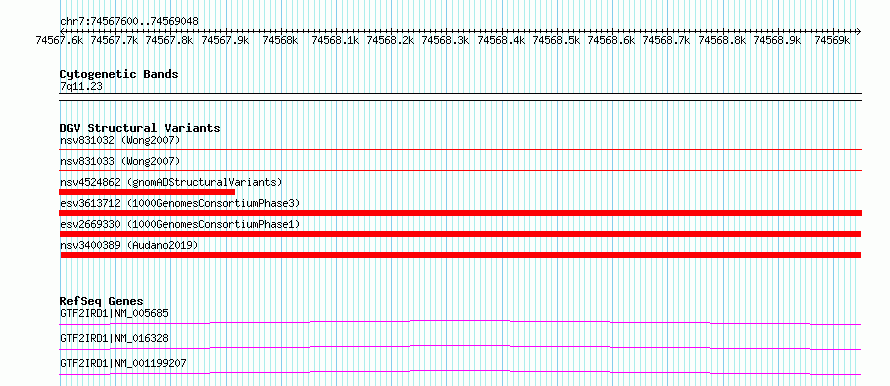Open esv3613712 1000GenomesConsortiumPhase3 label
Screen dimensions: 890x386
(180, 203)
